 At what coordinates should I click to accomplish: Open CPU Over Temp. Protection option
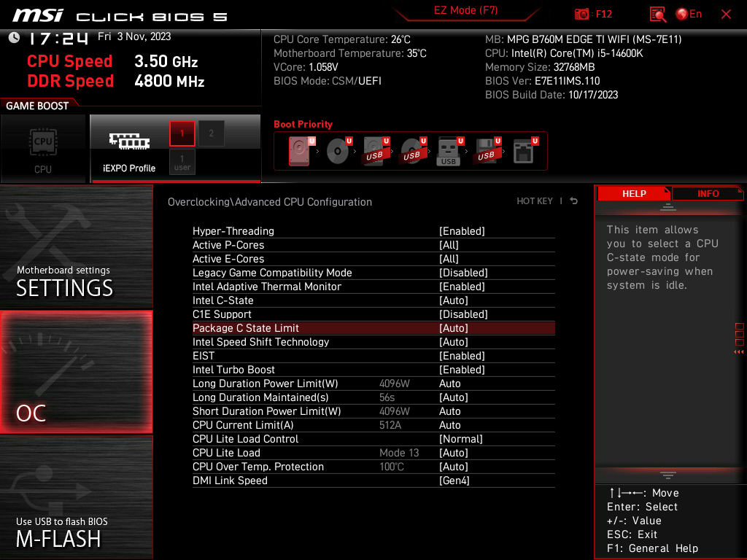[x=373, y=466]
